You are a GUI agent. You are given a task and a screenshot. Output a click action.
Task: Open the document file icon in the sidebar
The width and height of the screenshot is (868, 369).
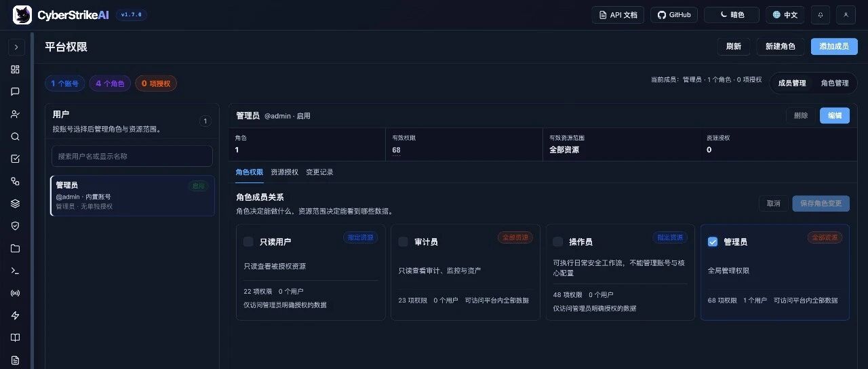pos(16,360)
